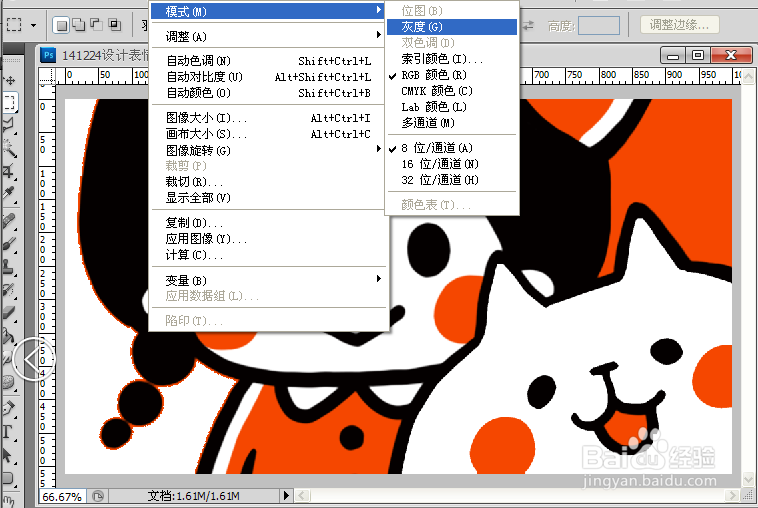Screen dimensions: 758x508
Task: Enable Add to Selection mode
Action: coord(78,25)
